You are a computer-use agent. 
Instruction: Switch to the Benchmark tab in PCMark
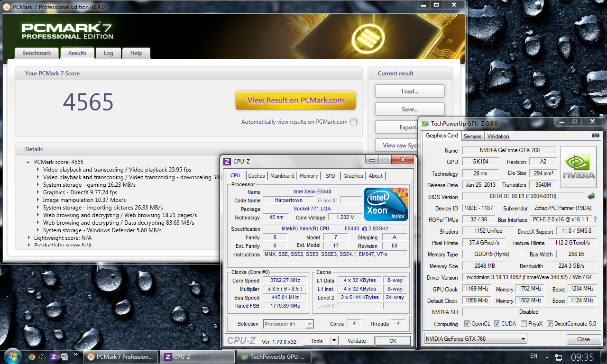click(x=37, y=53)
